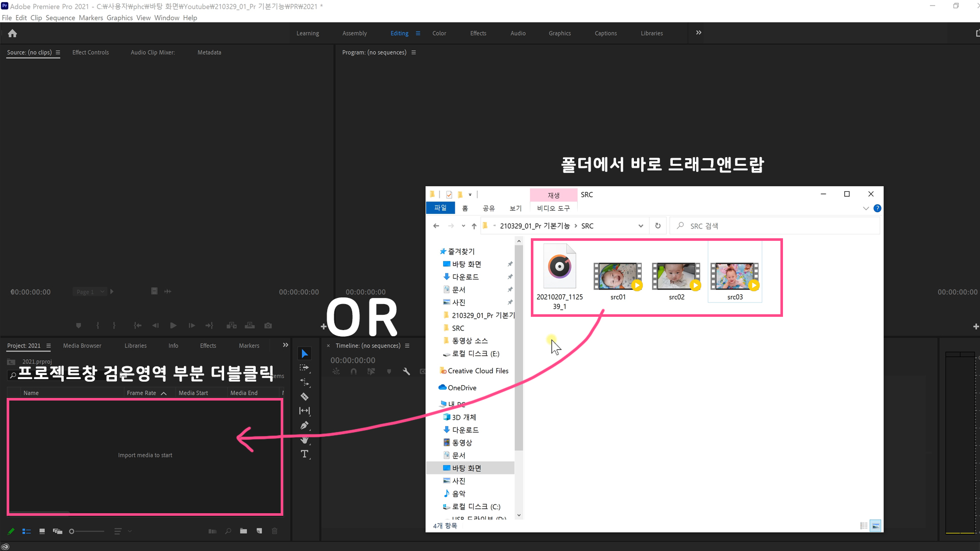This screenshot has width=980, height=551.
Task: Click the Export Frame camera icon
Action: [x=268, y=325]
